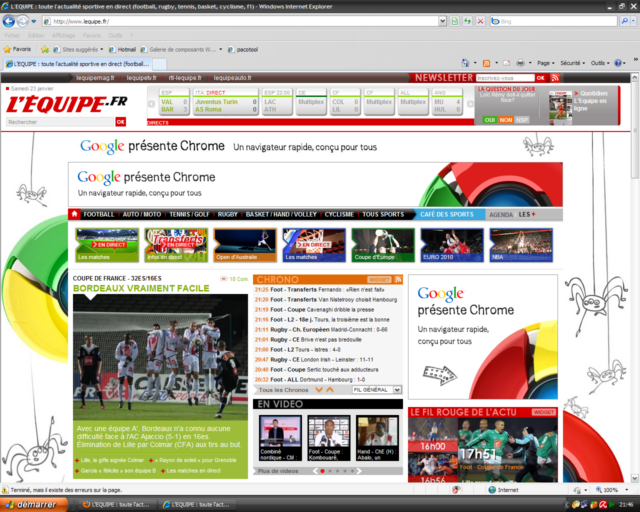640x512 pixels.
Task: Click in the Rechercher search field
Action: point(60,122)
